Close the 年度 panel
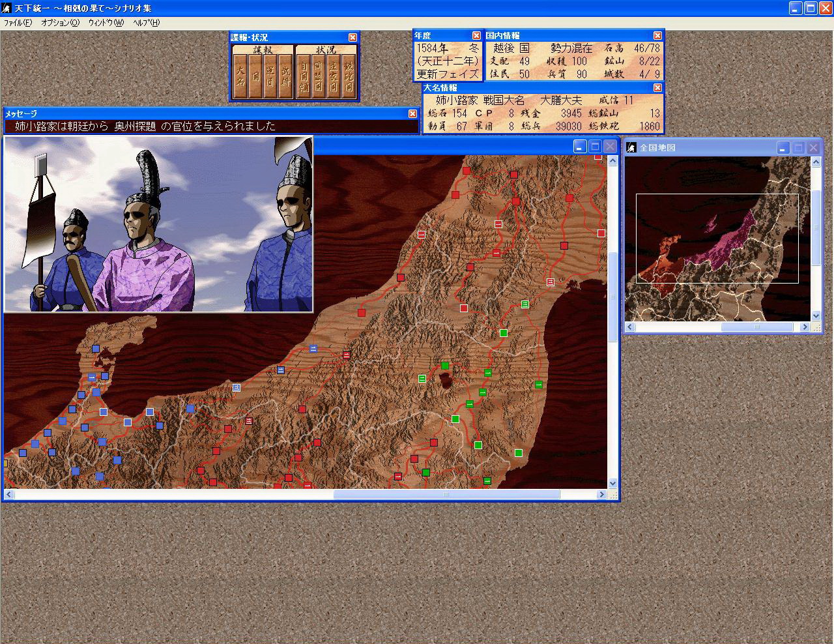 pyautogui.click(x=476, y=35)
